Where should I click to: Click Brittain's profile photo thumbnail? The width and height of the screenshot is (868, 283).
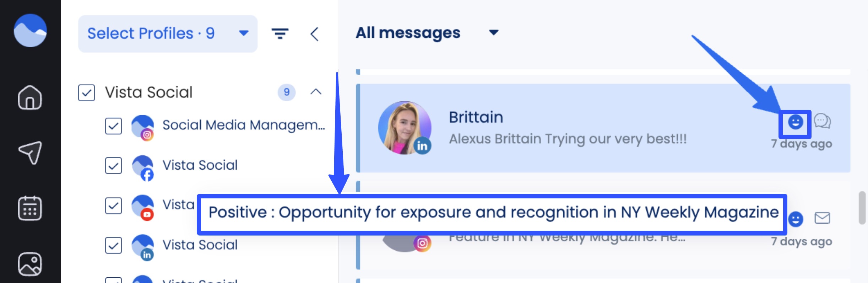coord(405,128)
